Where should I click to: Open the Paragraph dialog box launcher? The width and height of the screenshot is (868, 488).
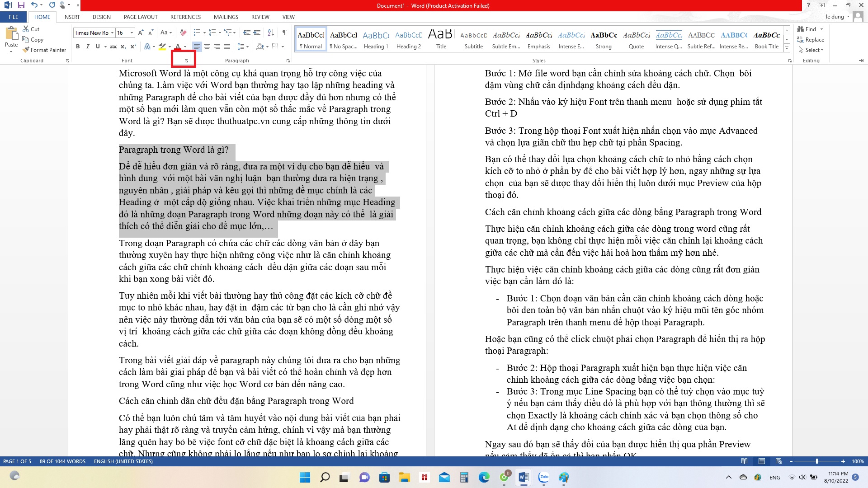click(288, 61)
